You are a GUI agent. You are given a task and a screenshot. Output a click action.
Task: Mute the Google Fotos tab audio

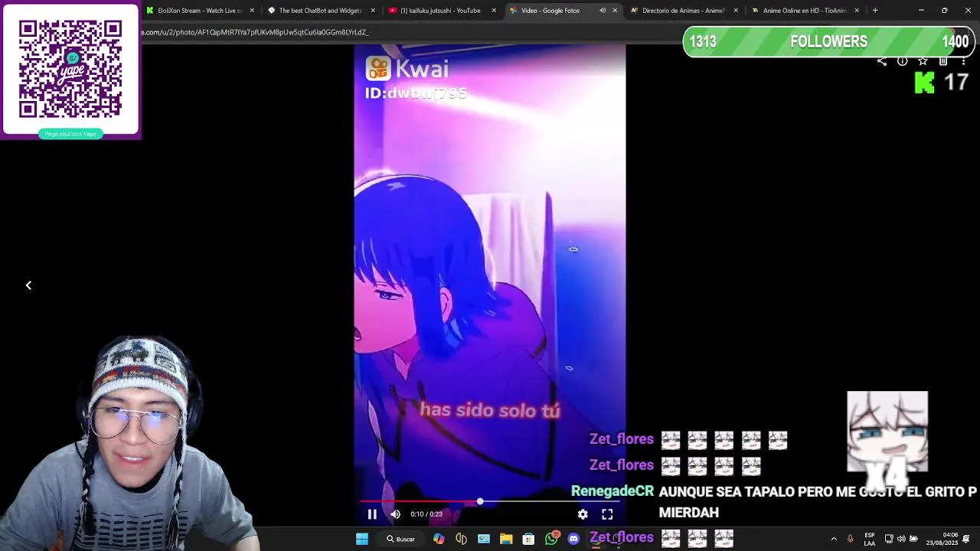pyautogui.click(x=603, y=11)
